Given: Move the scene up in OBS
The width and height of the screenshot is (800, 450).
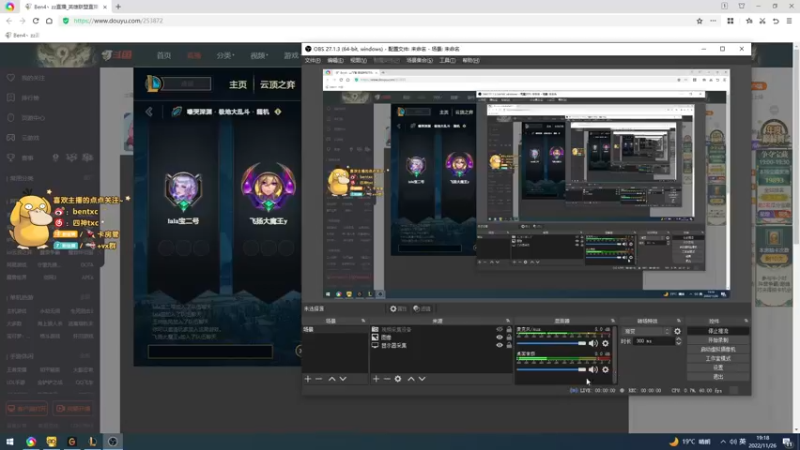Looking at the screenshot, I should pos(332,379).
